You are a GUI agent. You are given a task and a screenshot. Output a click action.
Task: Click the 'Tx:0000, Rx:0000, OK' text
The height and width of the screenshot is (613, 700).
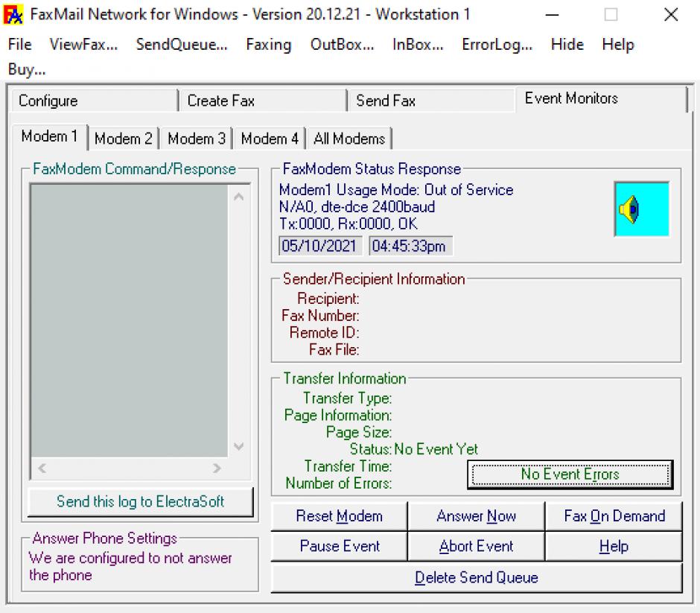click(349, 223)
